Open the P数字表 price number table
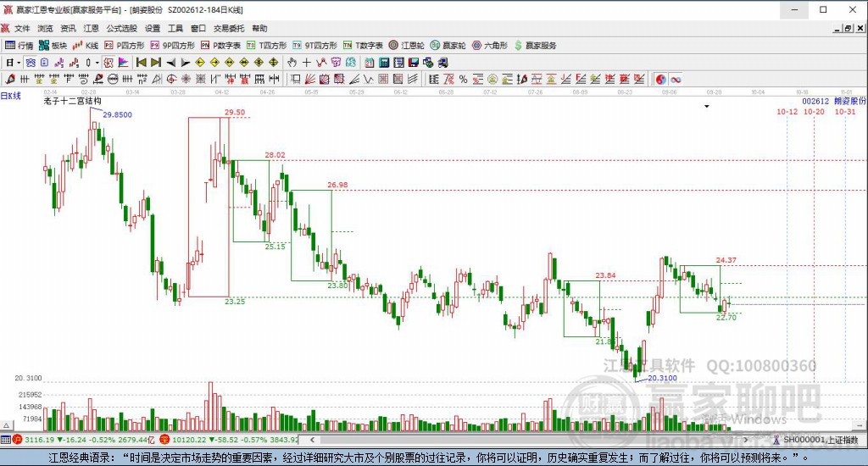Screen dimensions: 868x466 click(x=220, y=46)
